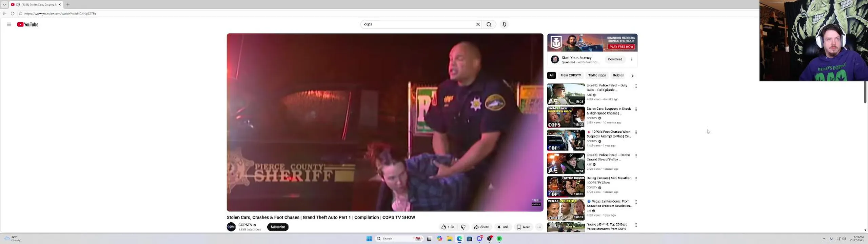The image size is (868, 244).
Task: Open Microsoft Edge from taskbar
Action: tap(459, 239)
